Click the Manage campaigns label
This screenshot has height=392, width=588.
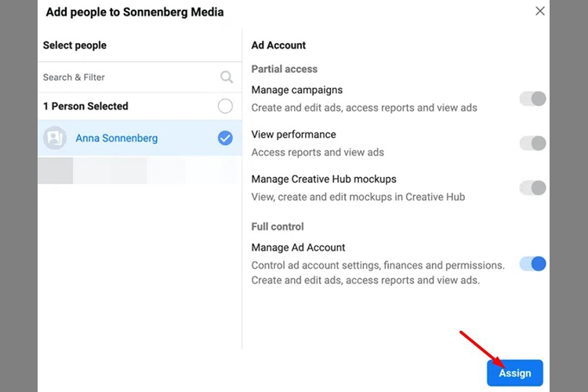click(x=297, y=90)
